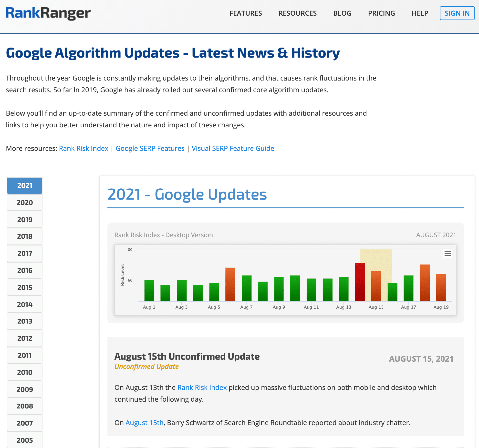Click the Risk Level axis title
The height and width of the screenshot is (448, 479).
pyautogui.click(x=123, y=275)
